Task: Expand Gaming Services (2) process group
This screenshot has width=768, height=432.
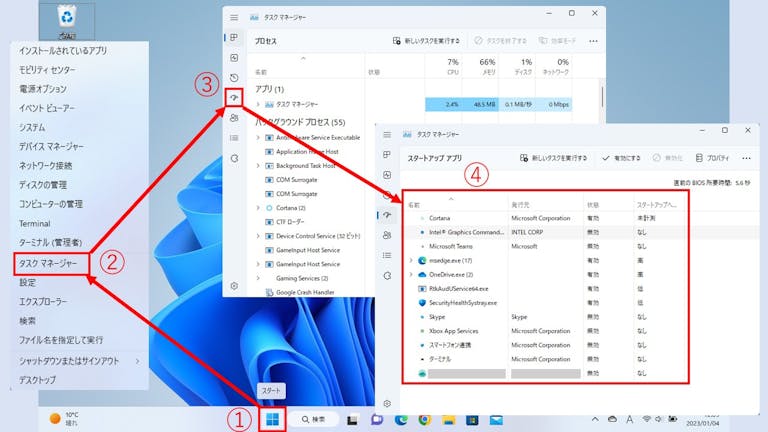Action: (x=258, y=278)
